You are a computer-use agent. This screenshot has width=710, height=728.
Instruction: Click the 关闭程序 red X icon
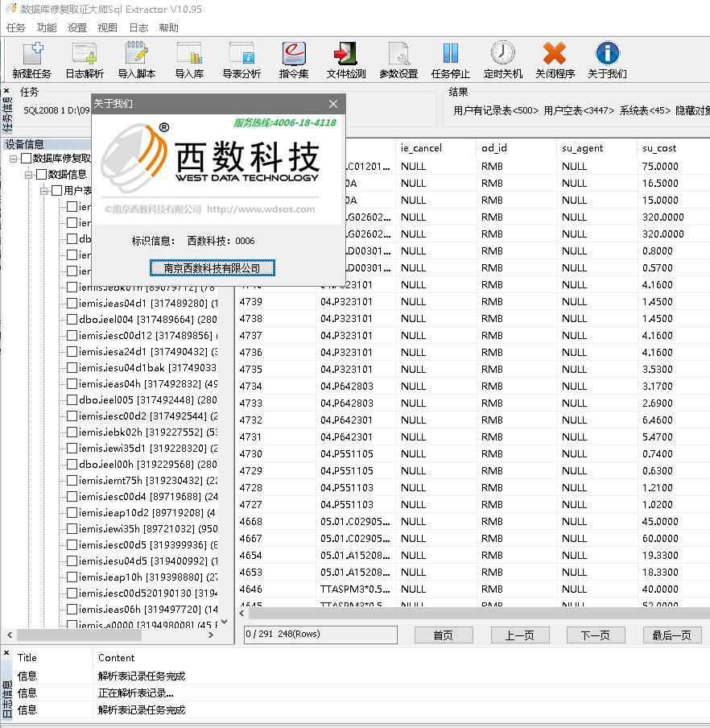(x=555, y=60)
